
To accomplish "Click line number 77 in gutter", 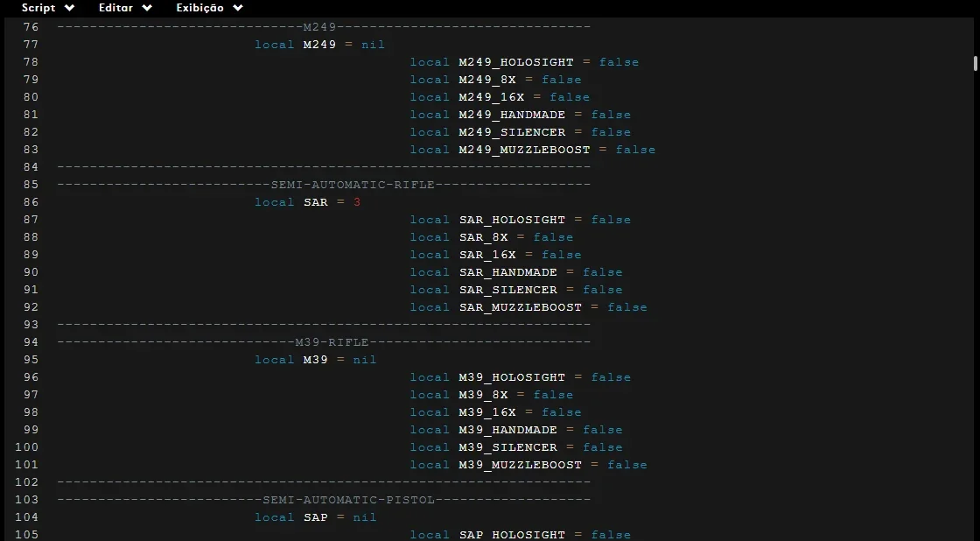I will [x=31, y=45].
